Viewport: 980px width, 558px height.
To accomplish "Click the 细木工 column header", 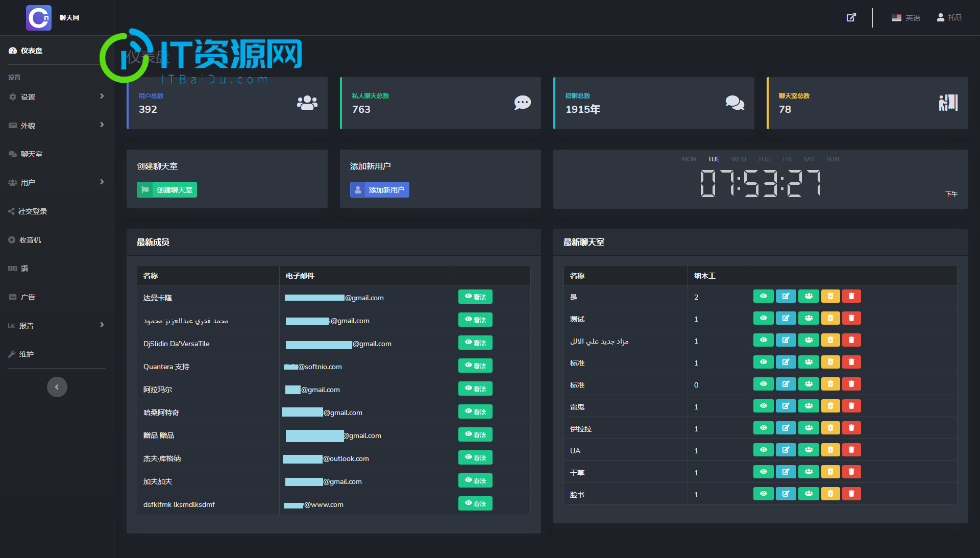I will click(x=705, y=276).
